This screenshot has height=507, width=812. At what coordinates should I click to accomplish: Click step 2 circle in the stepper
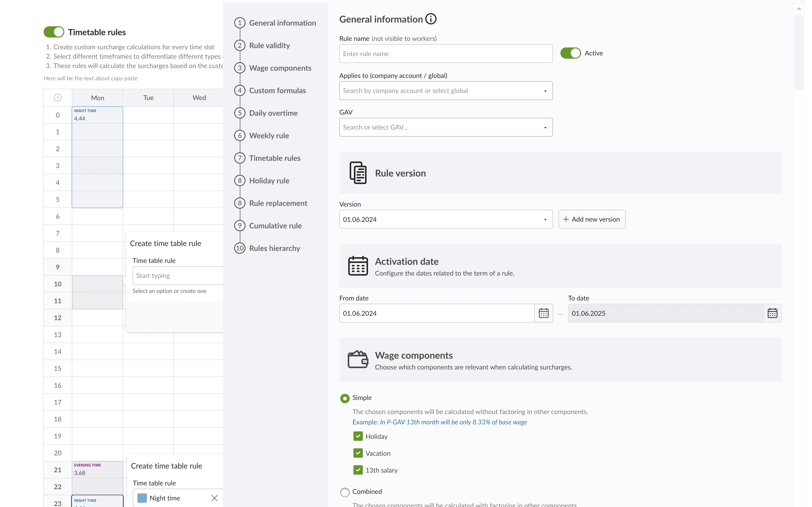tap(240, 45)
